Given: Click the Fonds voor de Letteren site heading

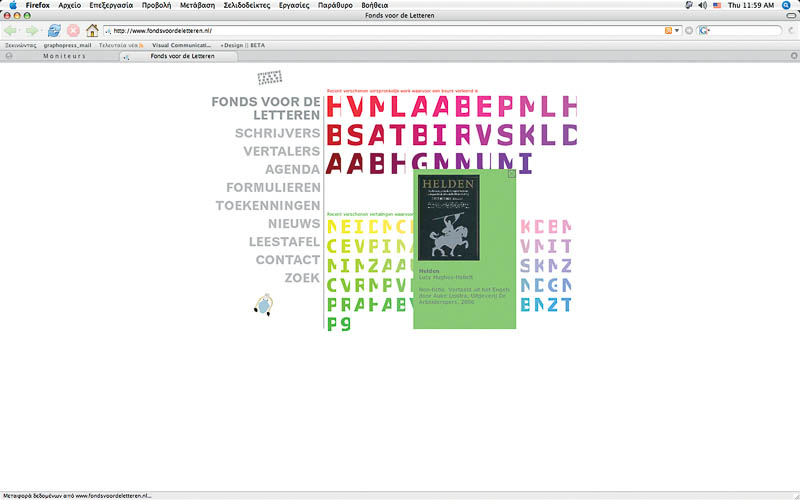Looking at the screenshot, I should (x=266, y=108).
